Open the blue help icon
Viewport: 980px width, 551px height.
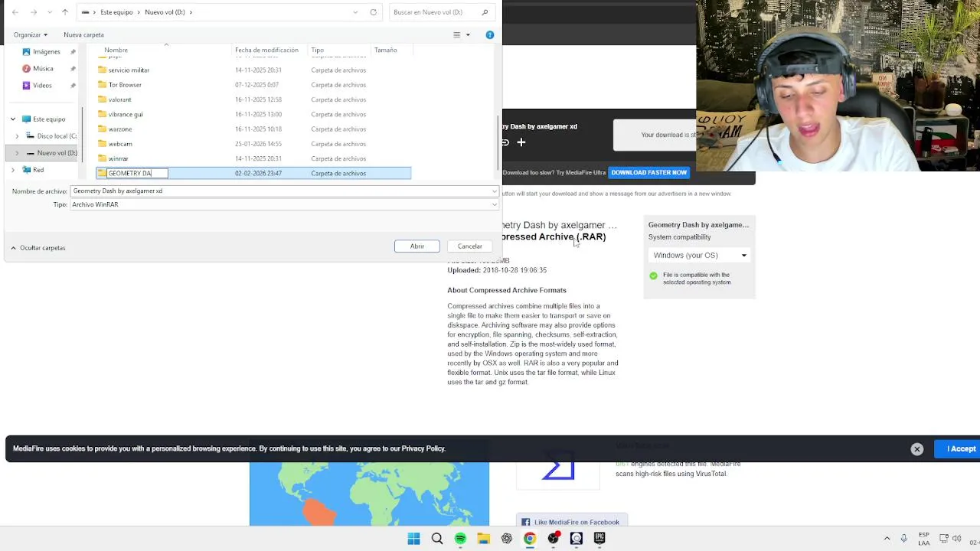click(490, 34)
